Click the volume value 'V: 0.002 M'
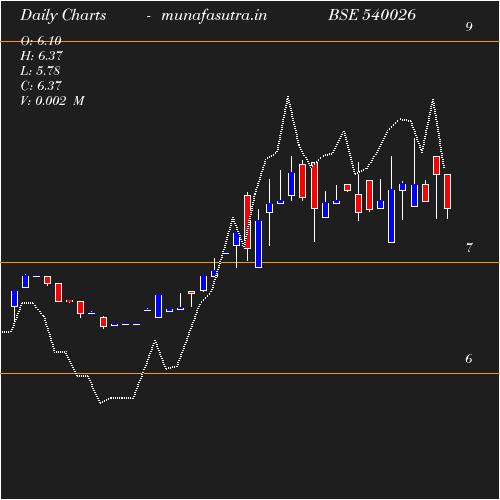This screenshot has height=500, width=500. 52,101
